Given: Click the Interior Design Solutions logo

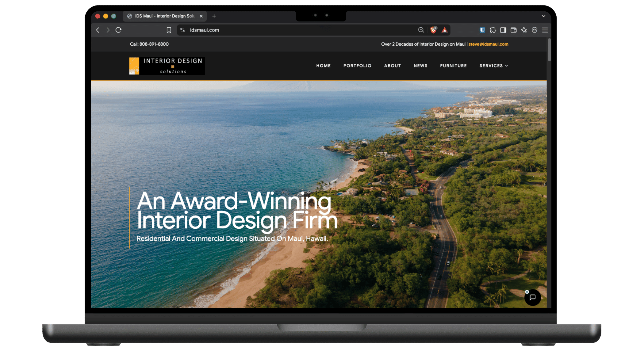Looking at the screenshot, I should pos(167,66).
